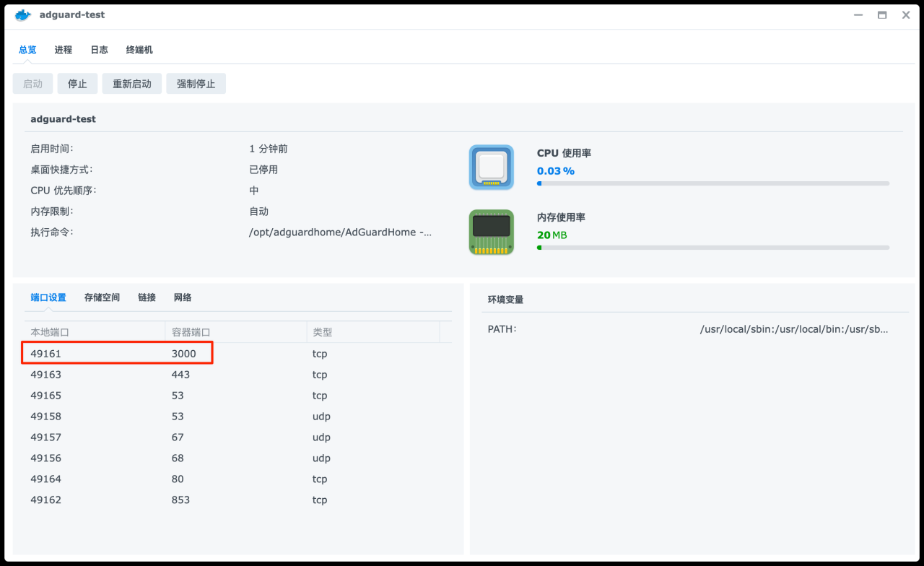Click the truncated 执行命令 AdGuardHome path text
Screen dimensions: 924x566
[x=341, y=232]
